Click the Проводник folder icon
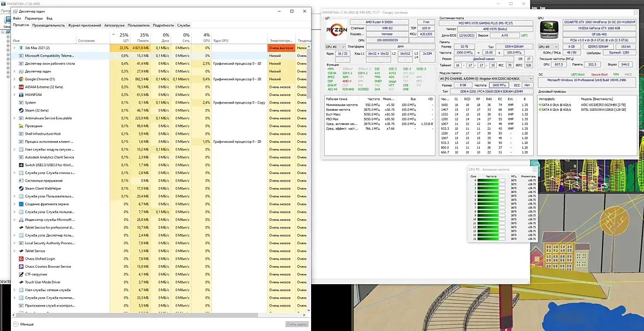 tap(21, 126)
